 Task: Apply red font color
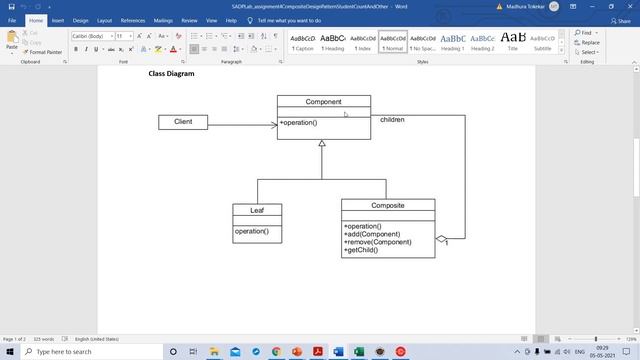coord(173,49)
